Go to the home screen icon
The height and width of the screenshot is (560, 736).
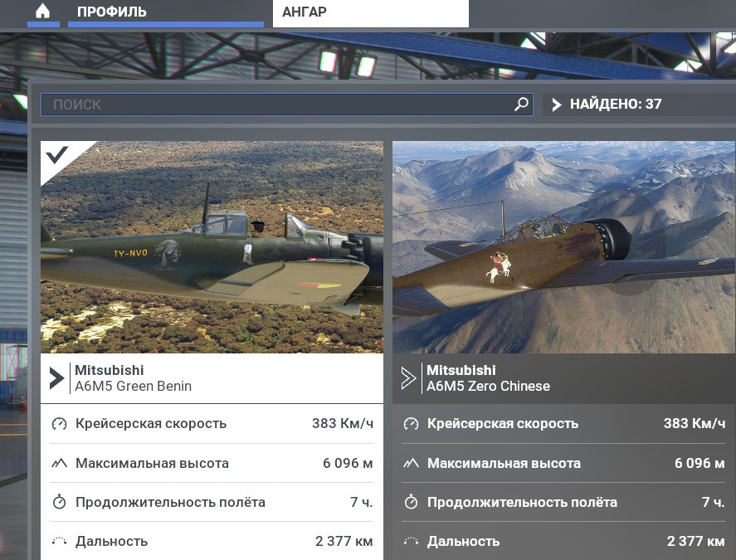click(x=42, y=12)
